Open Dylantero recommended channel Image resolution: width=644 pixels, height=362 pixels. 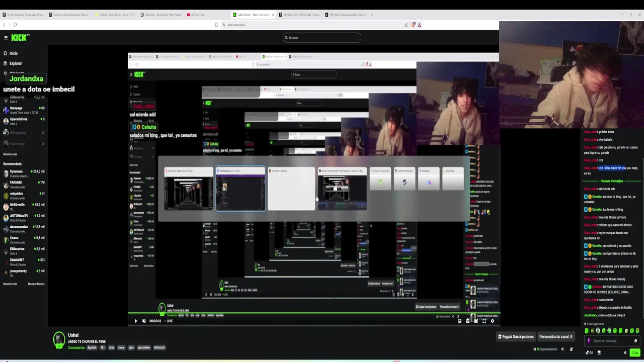(x=24, y=173)
